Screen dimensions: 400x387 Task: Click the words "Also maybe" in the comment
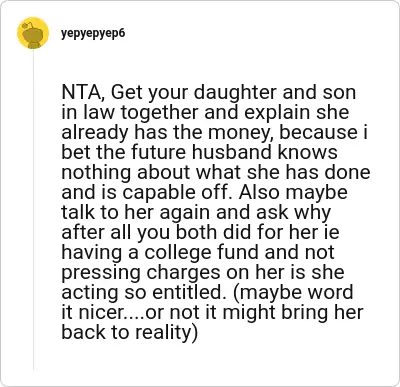pos(293,192)
